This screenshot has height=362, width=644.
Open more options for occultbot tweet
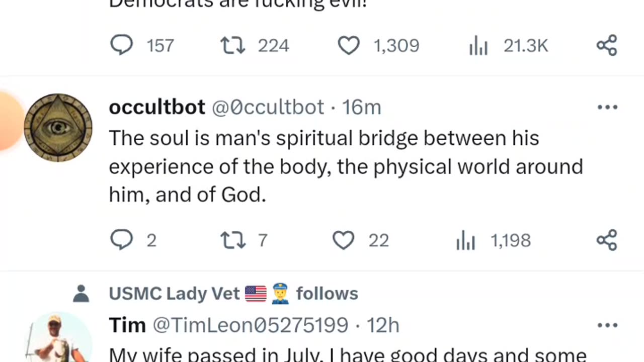click(x=607, y=107)
